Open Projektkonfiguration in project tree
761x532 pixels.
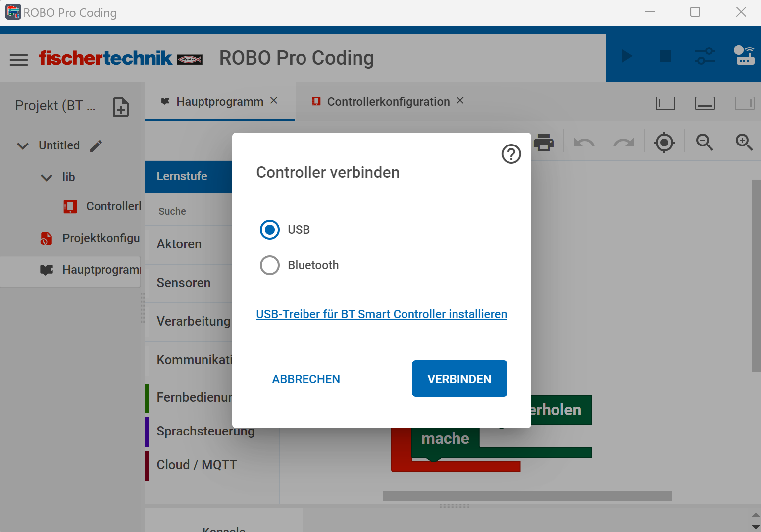(x=90, y=238)
